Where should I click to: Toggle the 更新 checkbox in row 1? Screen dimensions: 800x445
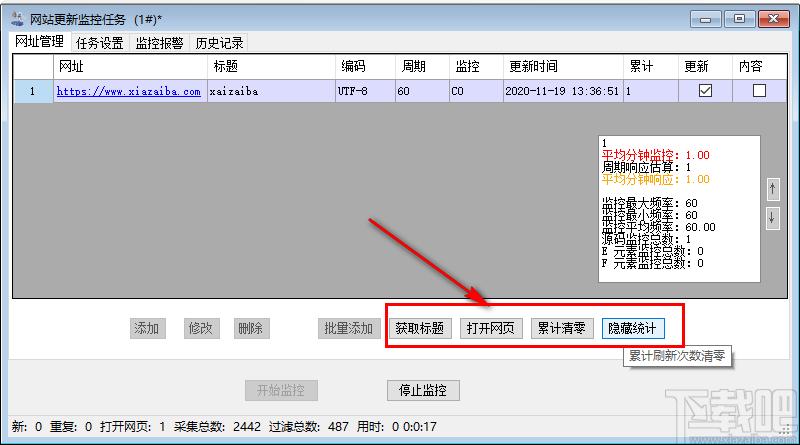[705, 91]
